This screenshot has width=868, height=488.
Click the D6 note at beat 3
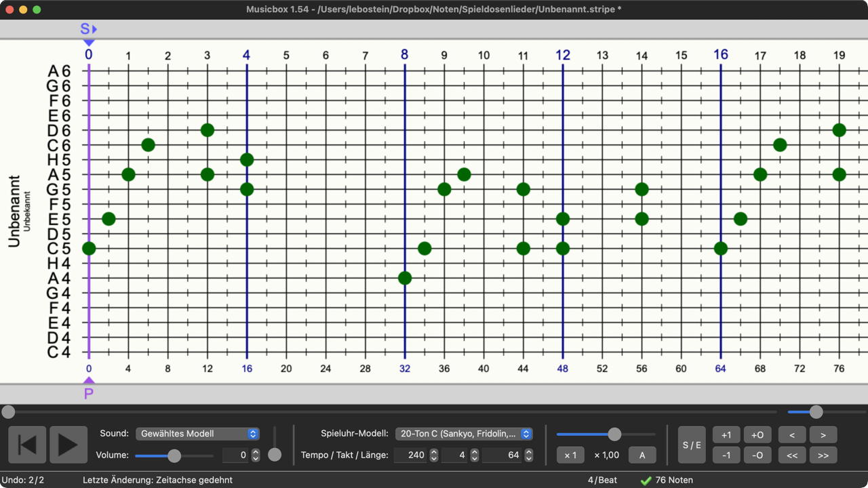(x=208, y=130)
